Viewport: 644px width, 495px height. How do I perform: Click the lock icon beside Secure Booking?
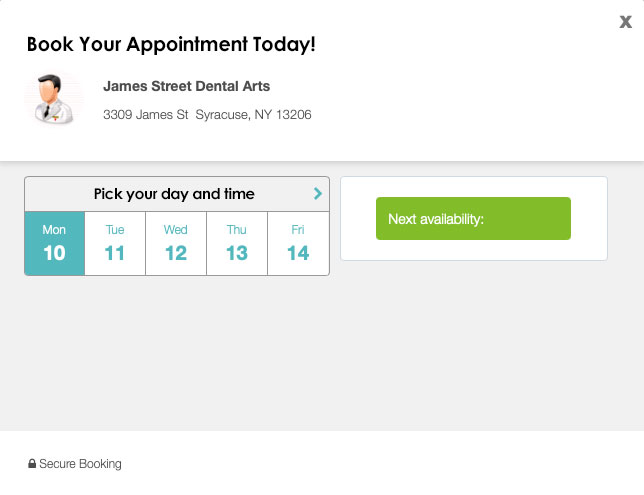pos(32,464)
